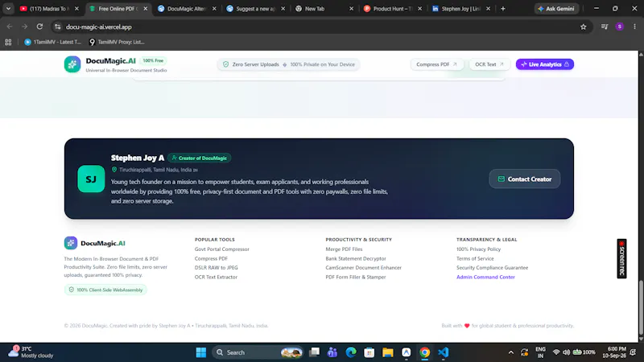
Task: Open the Windows Start menu
Action: pos(200,352)
